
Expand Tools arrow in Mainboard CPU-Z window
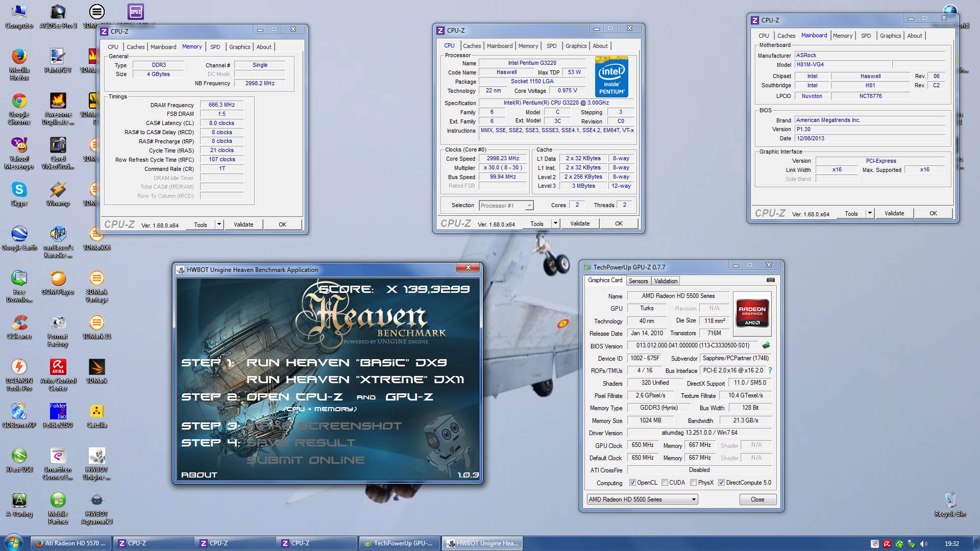point(870,213)
